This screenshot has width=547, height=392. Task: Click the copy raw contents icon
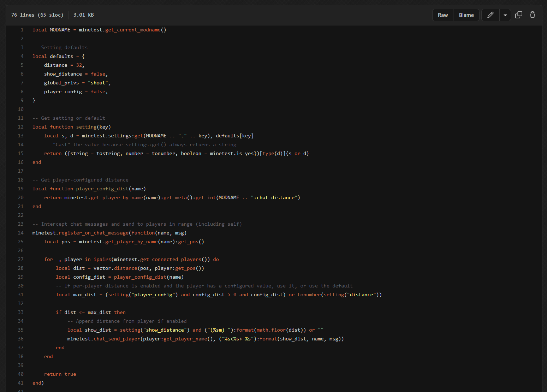click(x=518, y=15)
